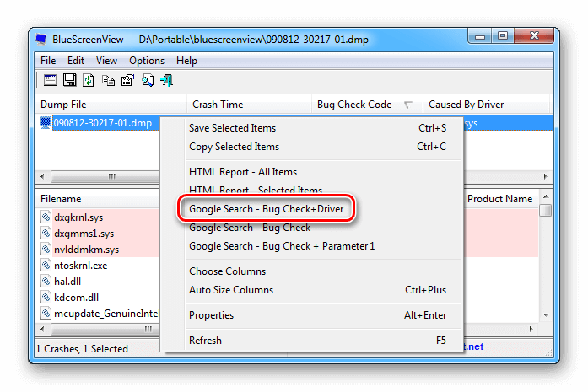Sort by the Product Name column header

tap(500, 199)
